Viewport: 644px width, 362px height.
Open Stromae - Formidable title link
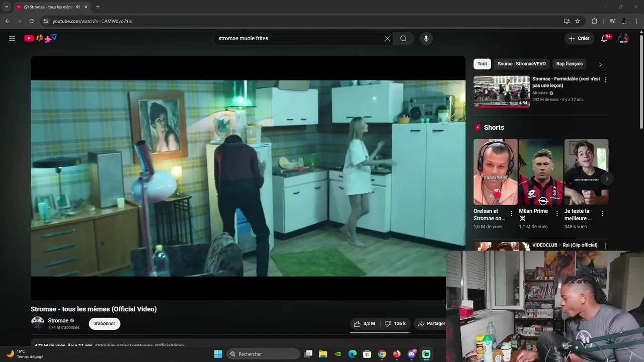(566, 82)
